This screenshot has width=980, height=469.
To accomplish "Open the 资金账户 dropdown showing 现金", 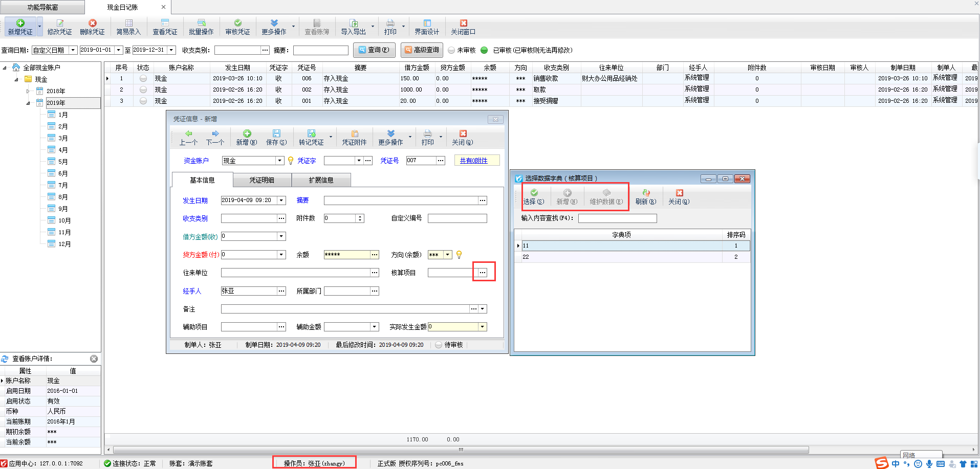I will click(x=279, y=160).
